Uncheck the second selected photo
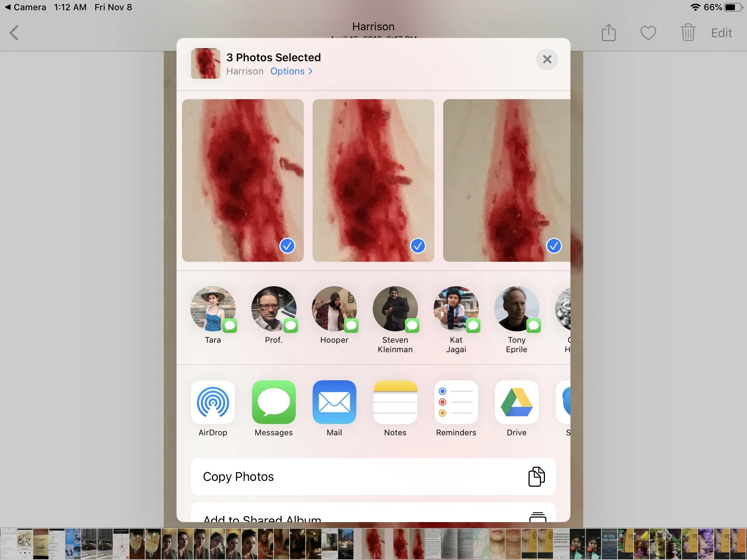Viewport: 747px width, 560px height. tap(418, 246)
